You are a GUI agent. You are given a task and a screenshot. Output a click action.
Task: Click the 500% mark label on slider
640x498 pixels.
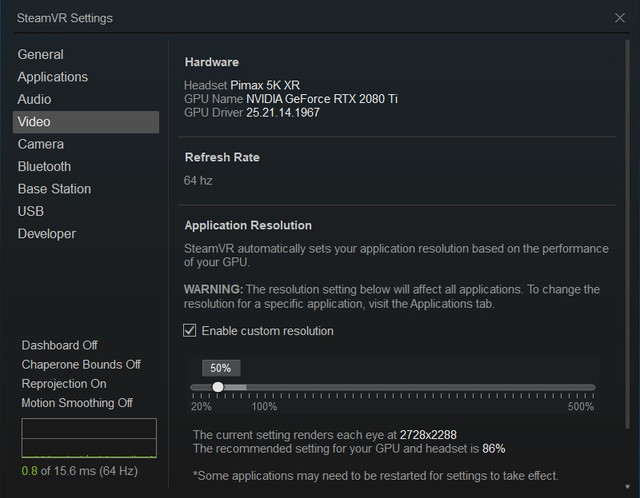pyautogui.click(x=581, y=407)
